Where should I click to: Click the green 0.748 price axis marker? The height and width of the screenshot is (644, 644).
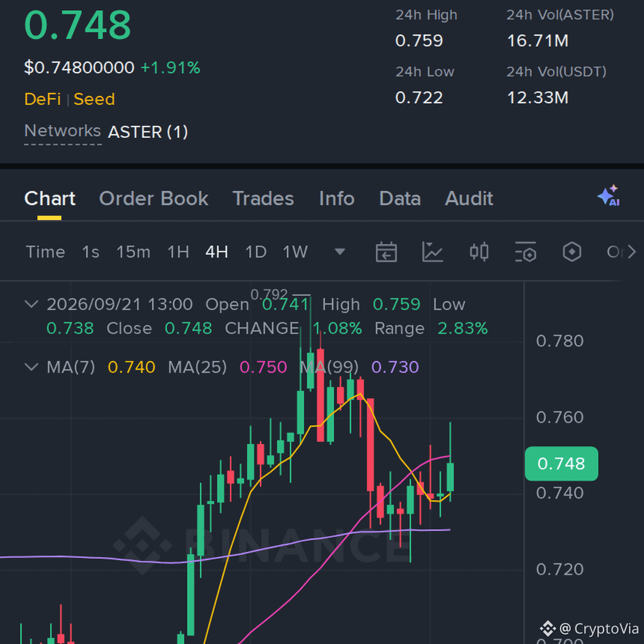coord(562,463)
